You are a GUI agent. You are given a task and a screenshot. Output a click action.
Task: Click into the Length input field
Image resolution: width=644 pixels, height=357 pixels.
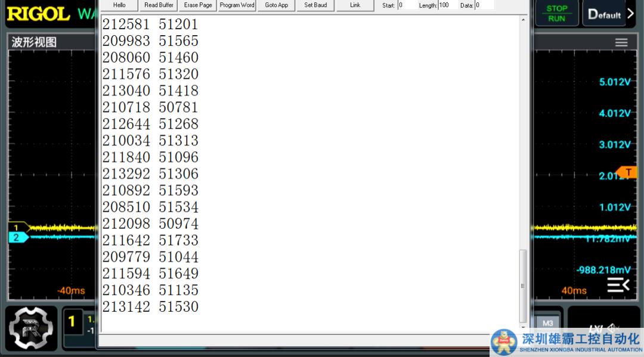[x=447, y=5]
